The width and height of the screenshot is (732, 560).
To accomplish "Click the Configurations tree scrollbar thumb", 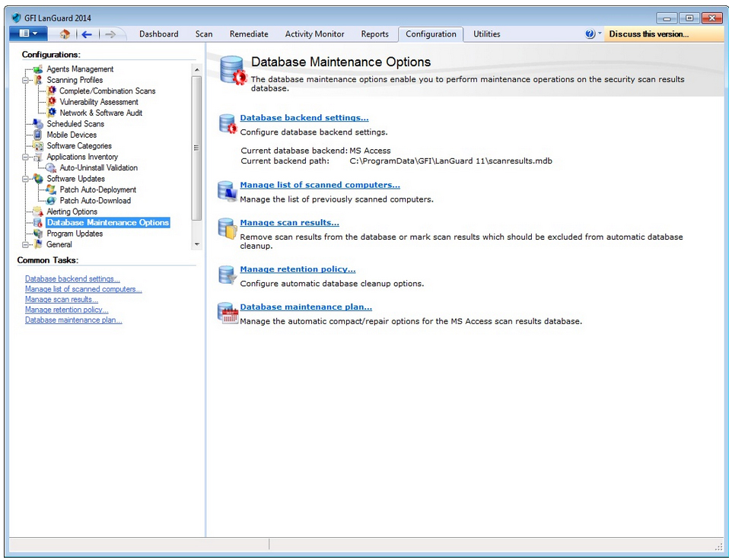I will tap(197, 148).
